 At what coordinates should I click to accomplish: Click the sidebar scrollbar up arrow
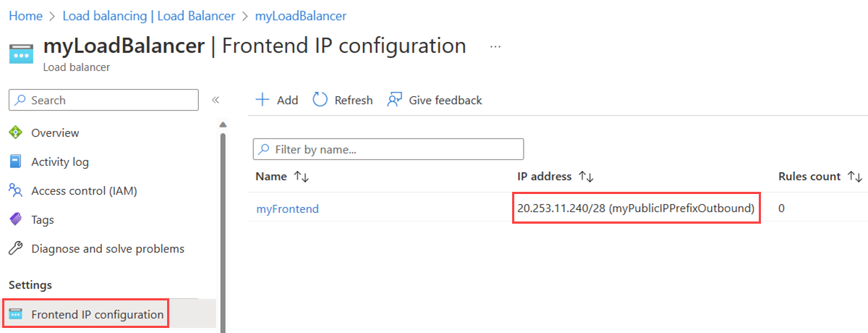point(223,124)
